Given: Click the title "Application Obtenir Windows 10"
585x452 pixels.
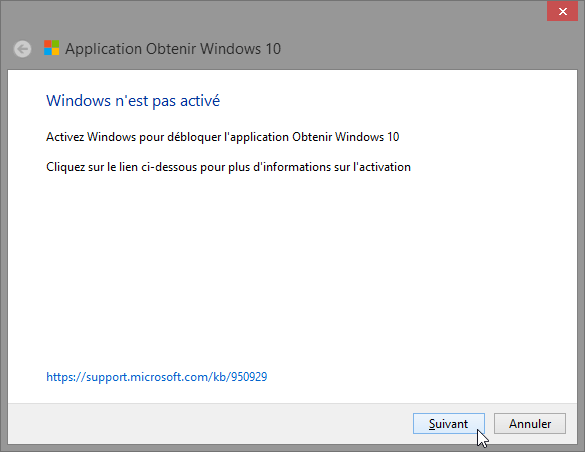Looking at the screenshot, I should (x=173, y=49).
